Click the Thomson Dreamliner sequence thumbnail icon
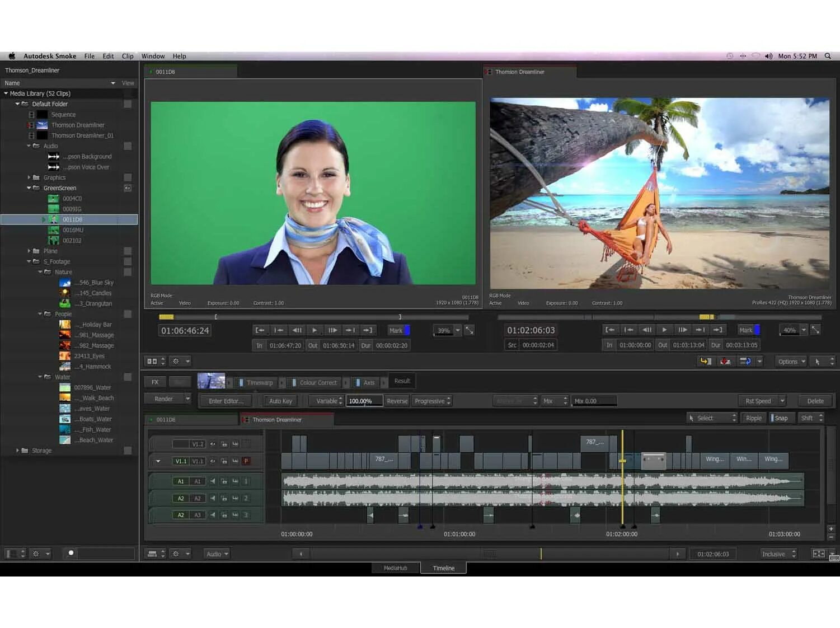The image size is (840, 628). (42, 125)
